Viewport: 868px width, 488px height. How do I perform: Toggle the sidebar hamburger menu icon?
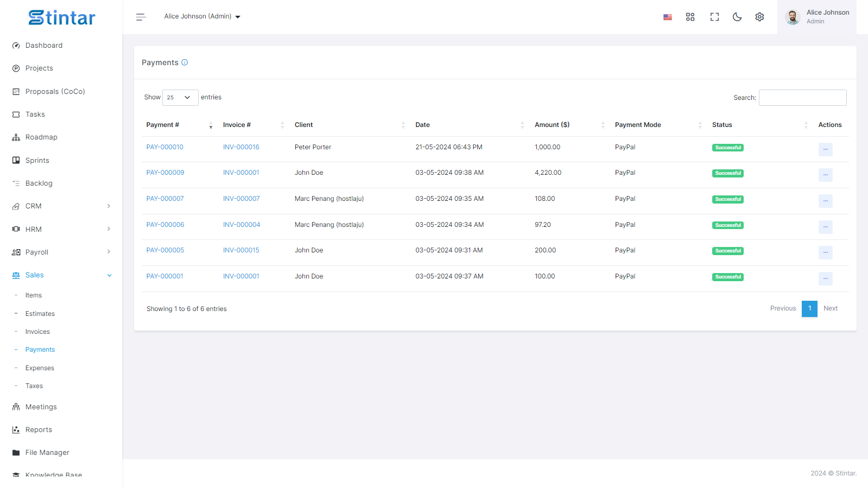point(141,17)
